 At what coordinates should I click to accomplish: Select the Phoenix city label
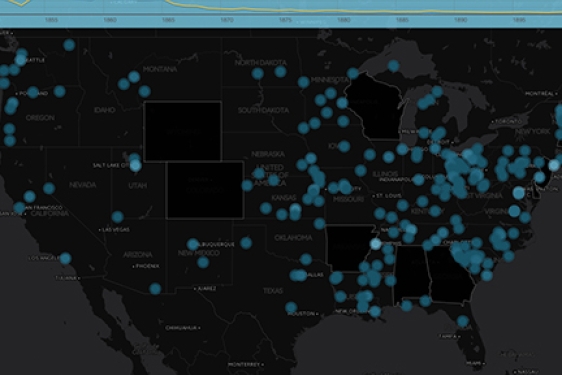click(146, 266)
